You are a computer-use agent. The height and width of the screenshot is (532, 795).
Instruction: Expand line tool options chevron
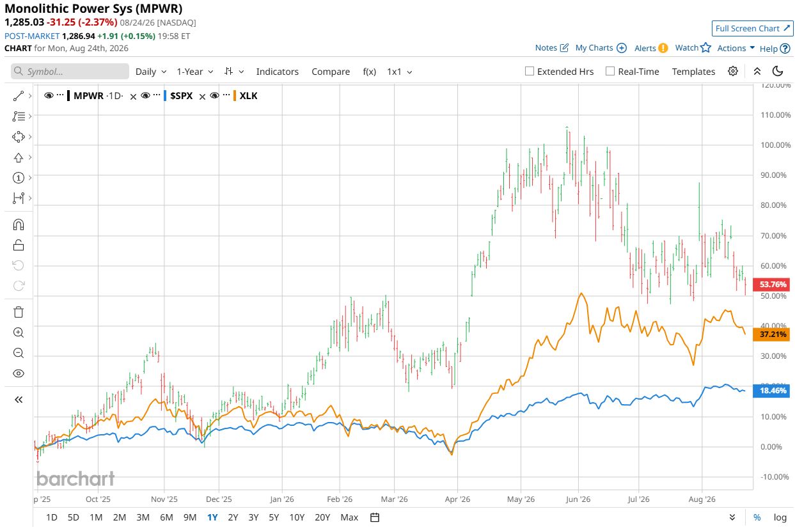(30, 96)
